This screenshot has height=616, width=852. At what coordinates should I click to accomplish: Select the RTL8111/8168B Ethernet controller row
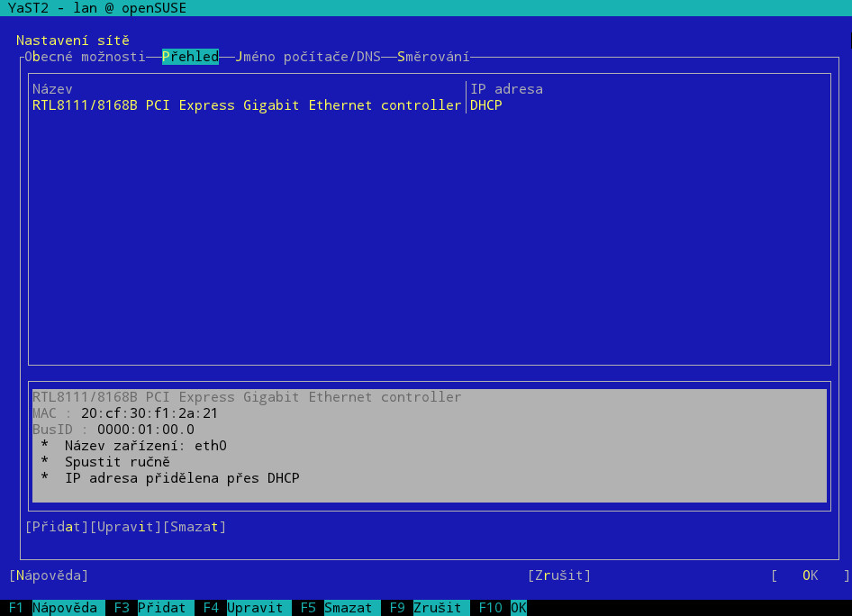[246, 105]
